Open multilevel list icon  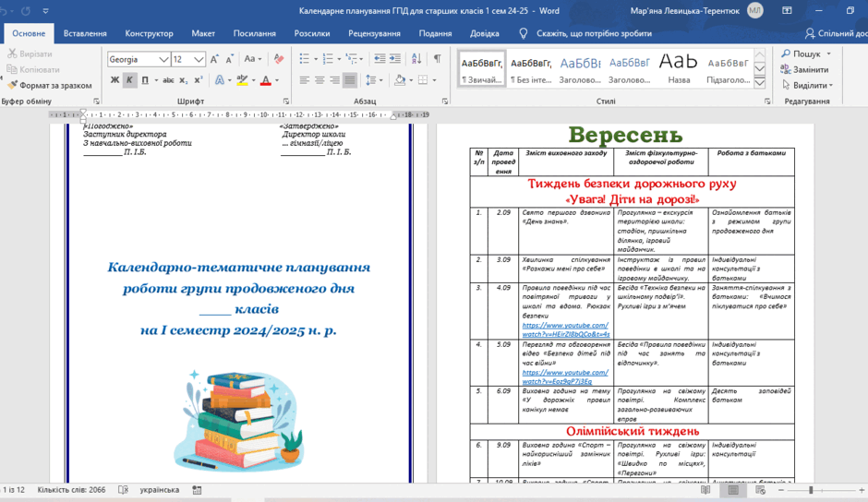point(351,59)
